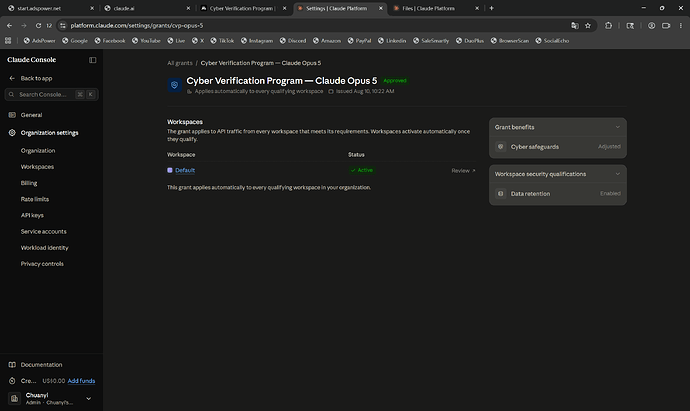The width and height of the screenshot is (690, 411).
Task: Open TikTok bookmark
Action: click(x=222, y=40)
